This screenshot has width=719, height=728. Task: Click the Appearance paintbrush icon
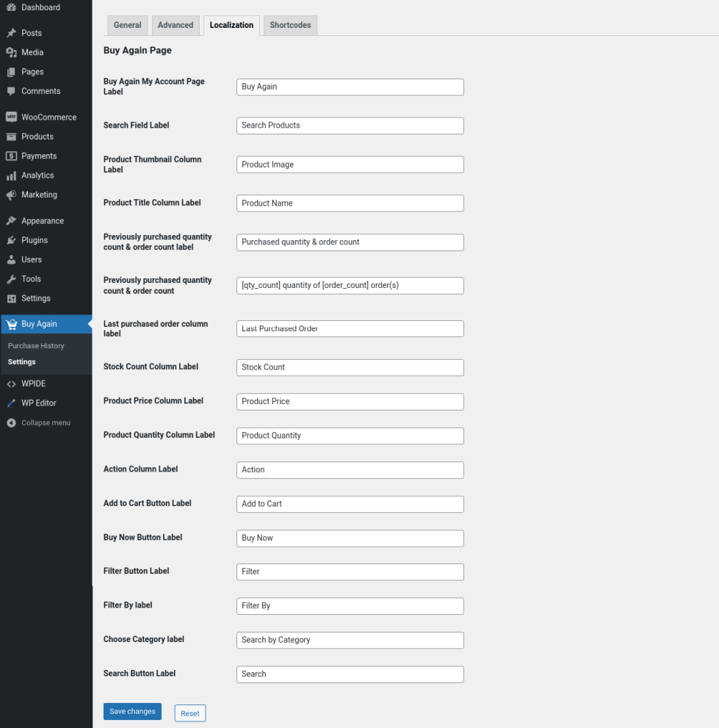pos(11,221)
